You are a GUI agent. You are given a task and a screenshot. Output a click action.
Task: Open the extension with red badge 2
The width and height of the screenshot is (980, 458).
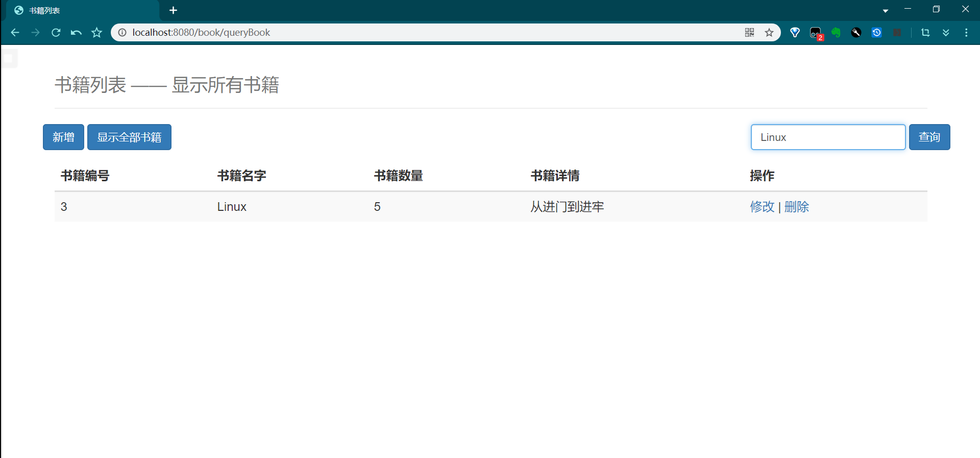click(816, 33)
